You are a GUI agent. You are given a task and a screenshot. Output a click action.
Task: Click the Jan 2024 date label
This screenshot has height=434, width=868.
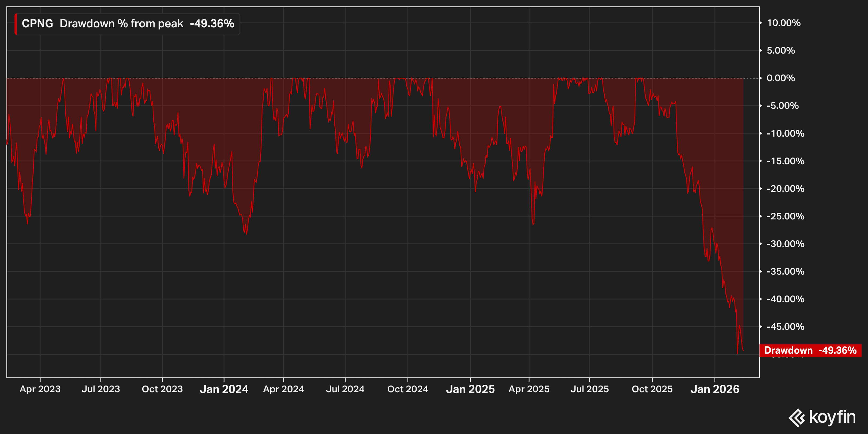point(224,389)
